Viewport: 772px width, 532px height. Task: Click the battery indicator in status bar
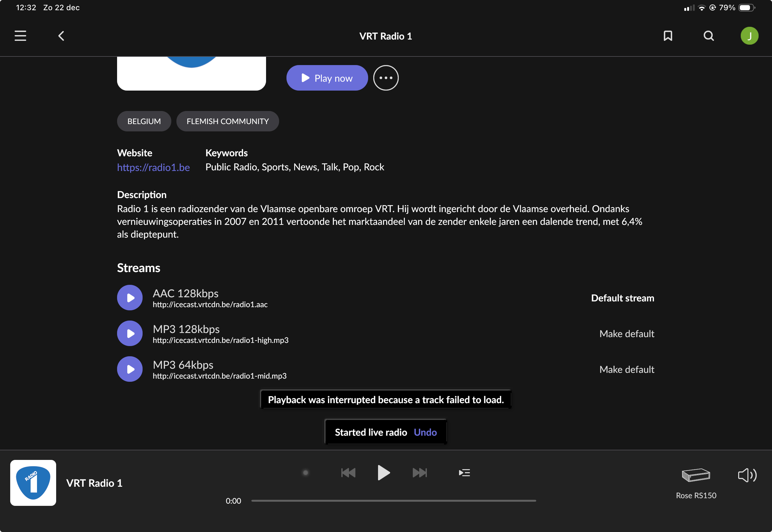pyautogui.click(x=747, y=8)
